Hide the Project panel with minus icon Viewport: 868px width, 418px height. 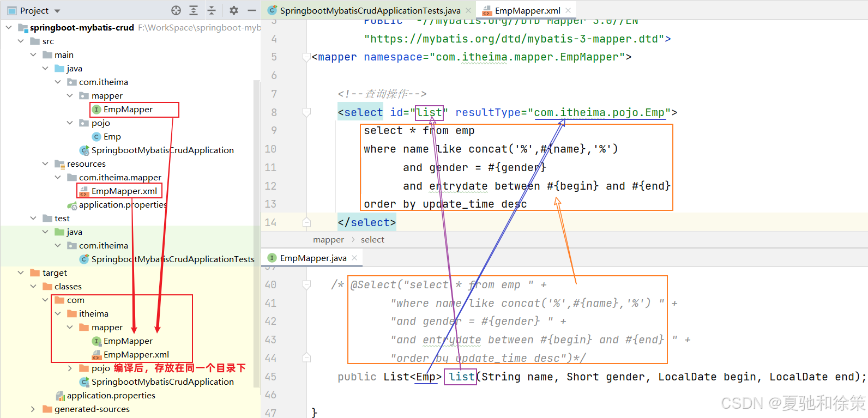[x=252, y=10]
